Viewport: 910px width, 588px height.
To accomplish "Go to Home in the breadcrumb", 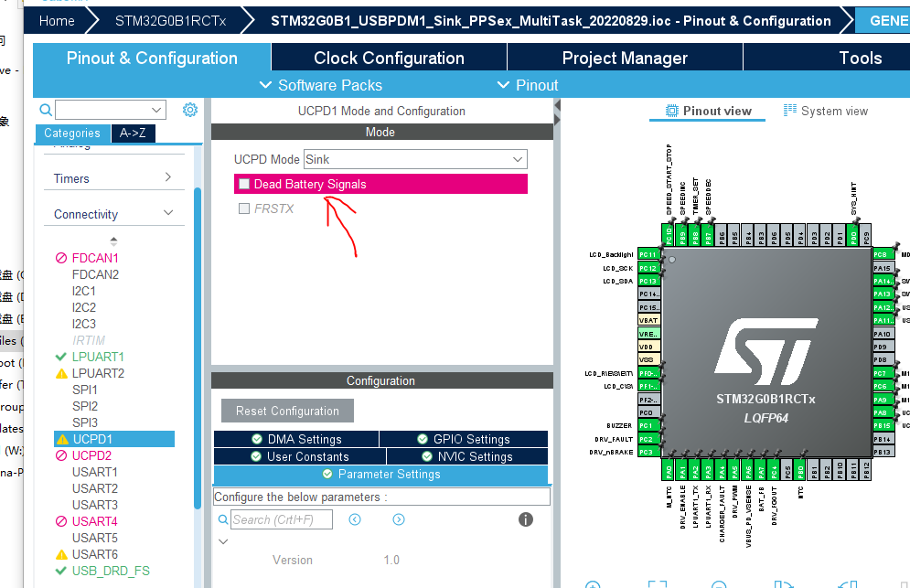I will click(x=57, y=21).
